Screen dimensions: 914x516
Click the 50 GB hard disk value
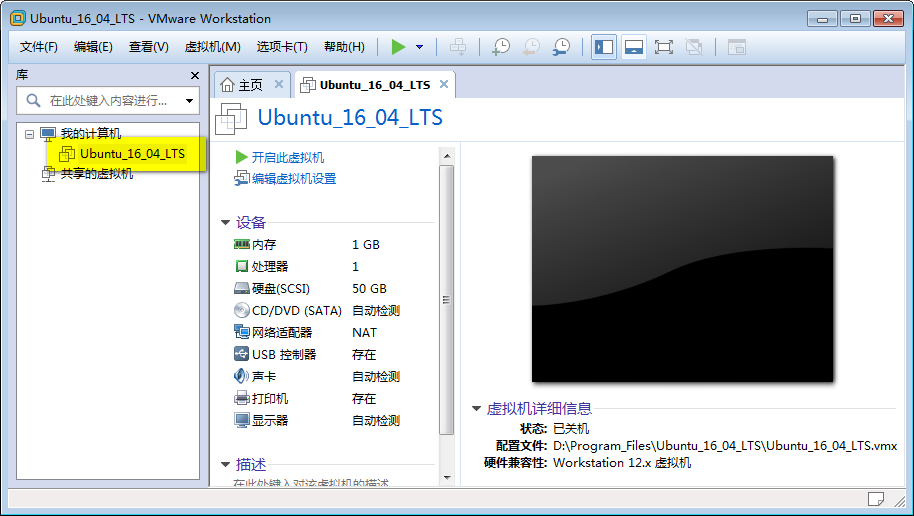(369, 289)
